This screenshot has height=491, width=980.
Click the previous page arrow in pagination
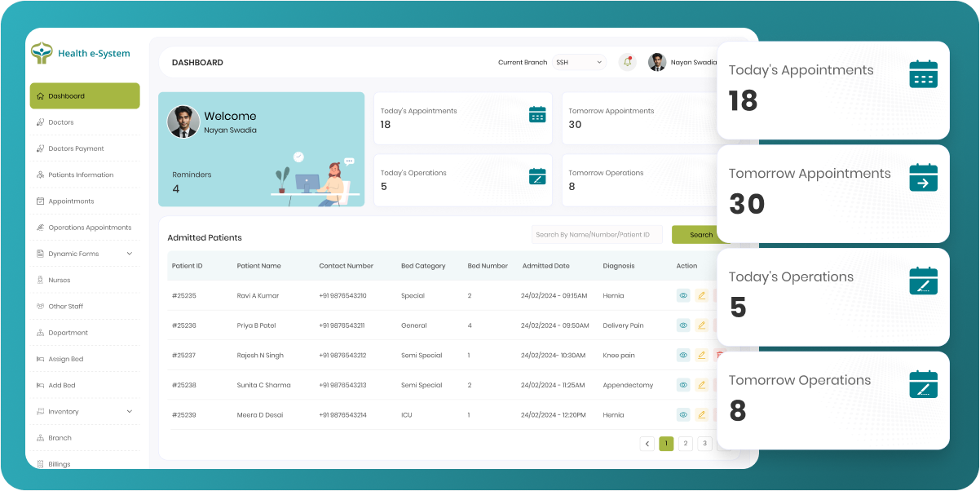point(647,444)
